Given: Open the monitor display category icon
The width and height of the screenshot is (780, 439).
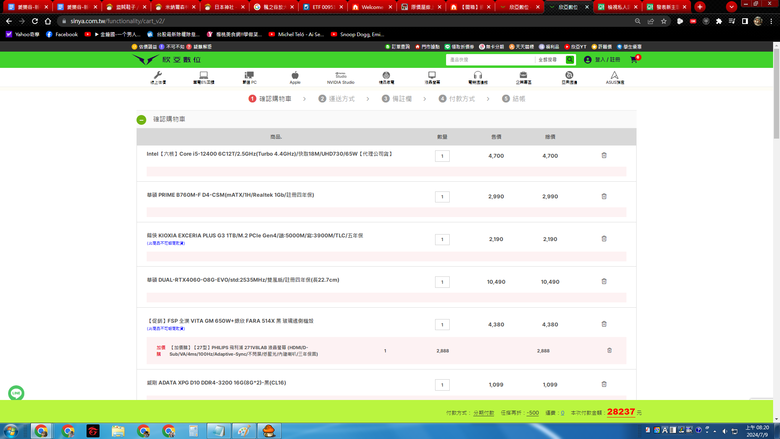Looking at the screenshot, I should (x=432, y=78).
